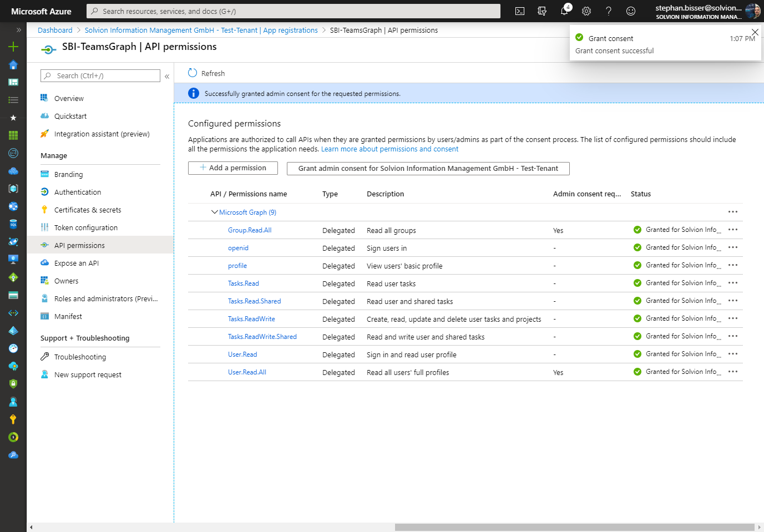Open Token configuration

point(86,228)
